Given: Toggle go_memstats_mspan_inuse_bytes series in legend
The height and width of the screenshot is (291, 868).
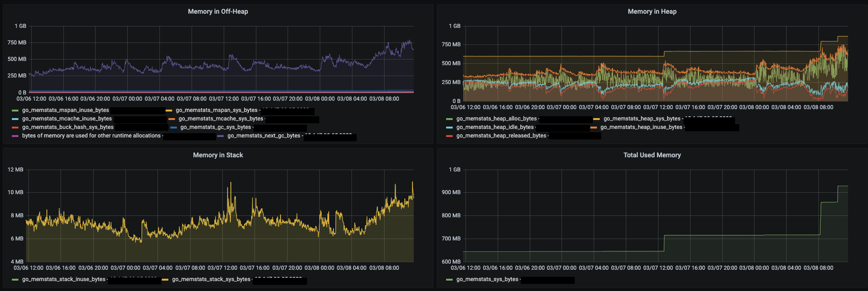Looking at the screenshot, I should coord(65,110).
